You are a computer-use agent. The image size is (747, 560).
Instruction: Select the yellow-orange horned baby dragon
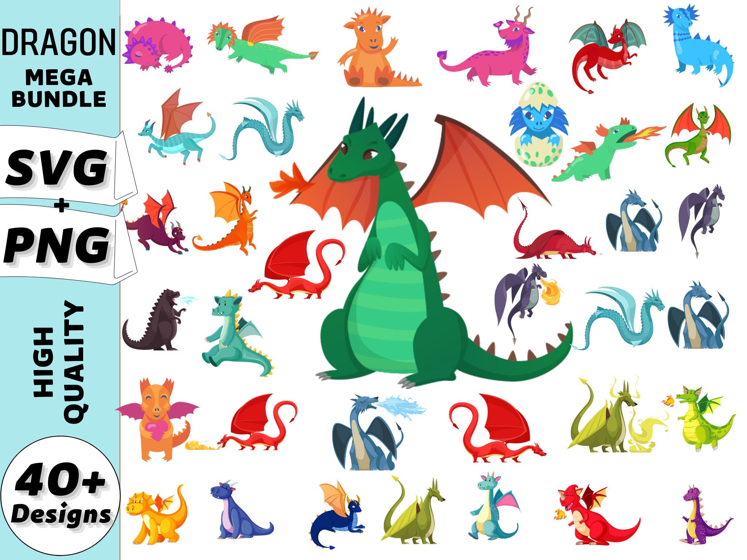click(157, 515)
